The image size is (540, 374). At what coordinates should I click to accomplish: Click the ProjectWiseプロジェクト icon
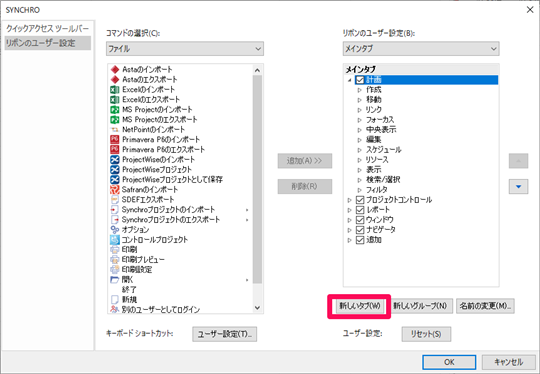click(115, 170)
